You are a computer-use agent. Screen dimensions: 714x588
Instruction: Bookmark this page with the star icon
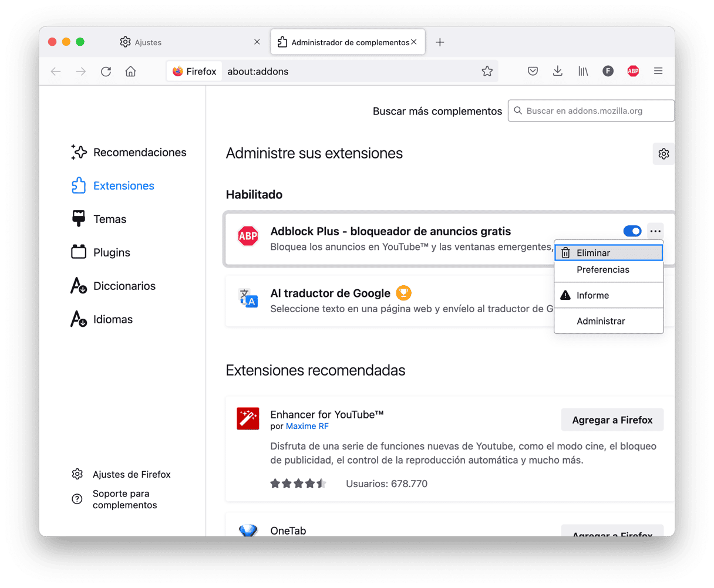487,72
